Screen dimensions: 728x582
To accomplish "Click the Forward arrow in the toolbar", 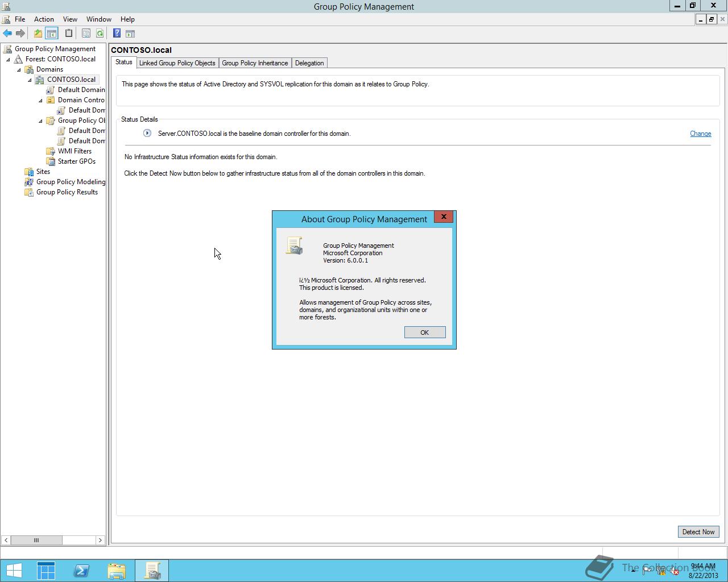I will [x=20, y=34].
